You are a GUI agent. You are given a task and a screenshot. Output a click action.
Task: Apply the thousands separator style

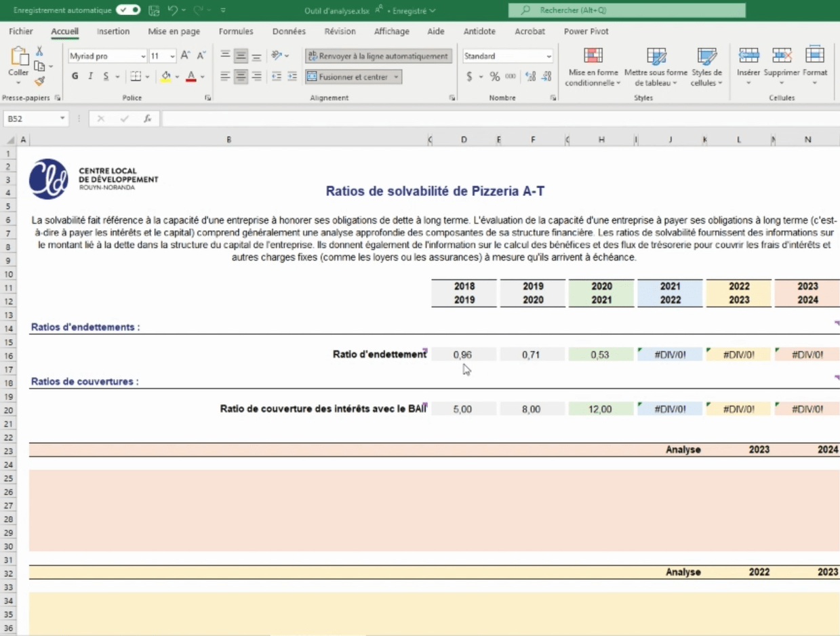[511, 77]
